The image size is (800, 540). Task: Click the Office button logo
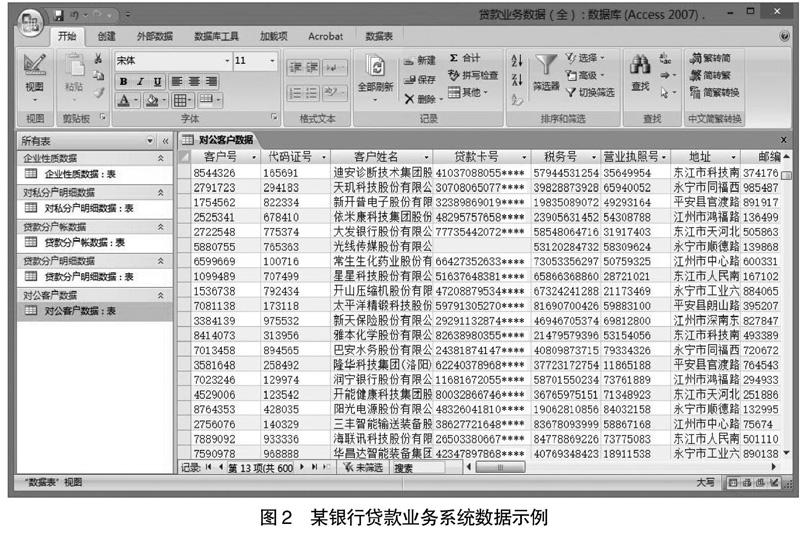tap(30, 22)
